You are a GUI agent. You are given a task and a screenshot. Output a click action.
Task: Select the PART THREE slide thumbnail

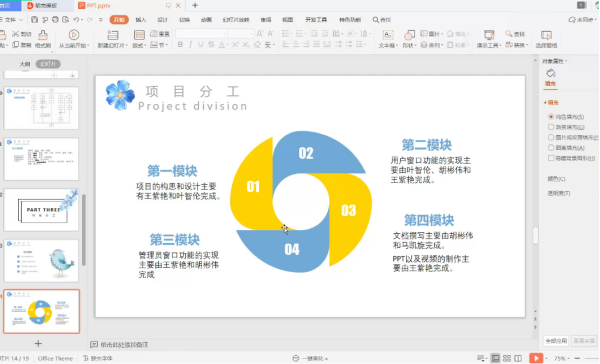[41, 210]
